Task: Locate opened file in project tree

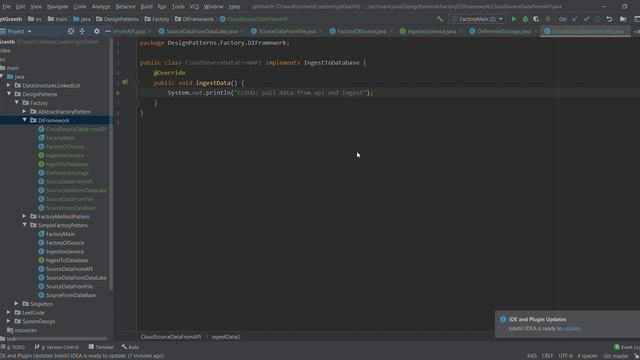Action: point(71,31)
